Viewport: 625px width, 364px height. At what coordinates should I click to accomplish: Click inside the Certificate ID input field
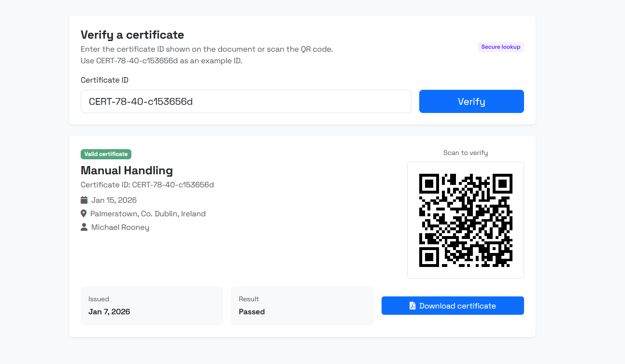click(246, 101)
